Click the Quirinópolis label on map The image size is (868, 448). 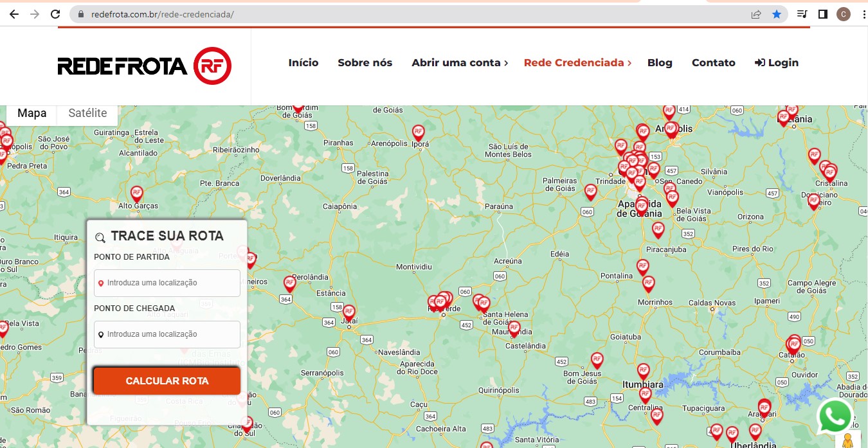499,390
